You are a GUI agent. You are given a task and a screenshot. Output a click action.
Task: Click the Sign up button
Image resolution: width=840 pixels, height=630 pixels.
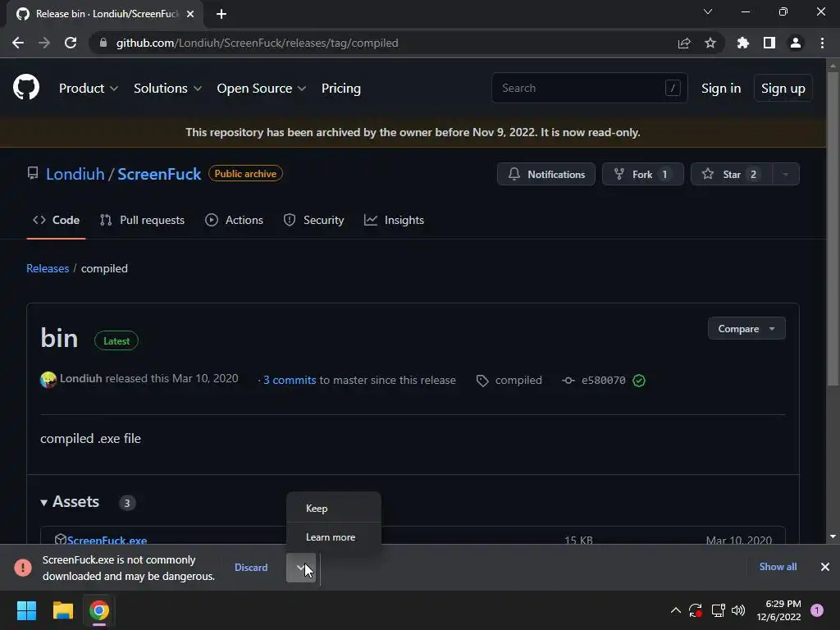click(783, 88)
